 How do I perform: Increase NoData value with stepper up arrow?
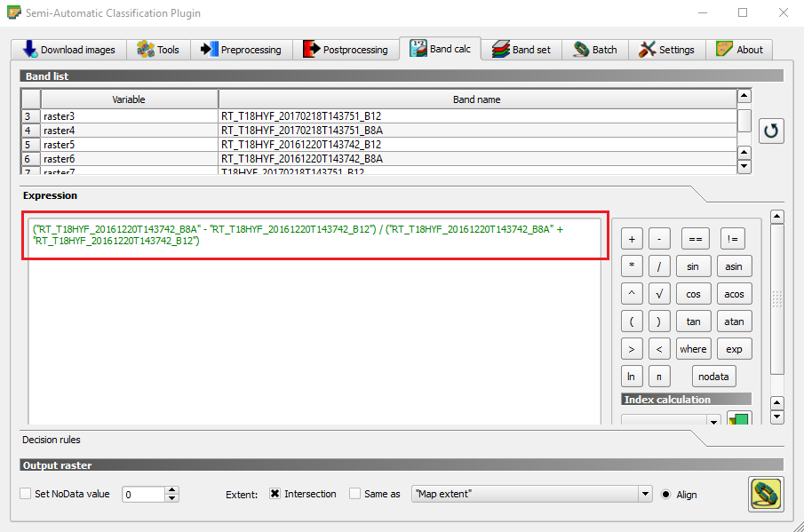(x=172, y=490)
